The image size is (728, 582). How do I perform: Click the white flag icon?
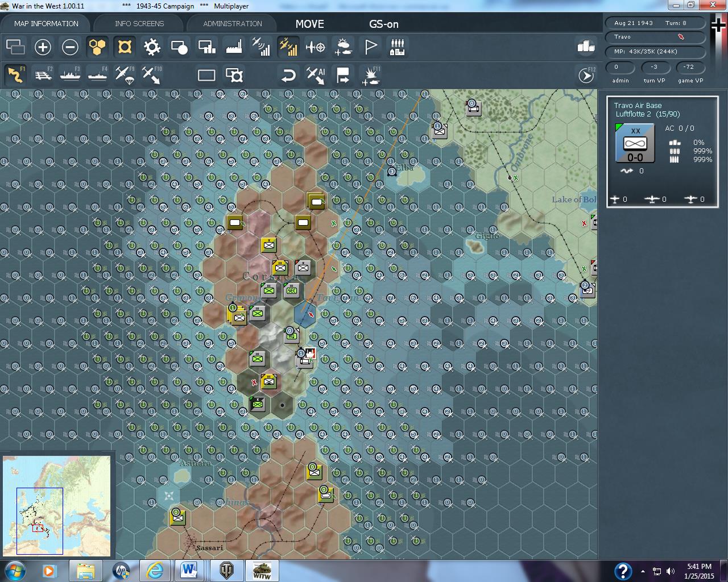[370, 47]
